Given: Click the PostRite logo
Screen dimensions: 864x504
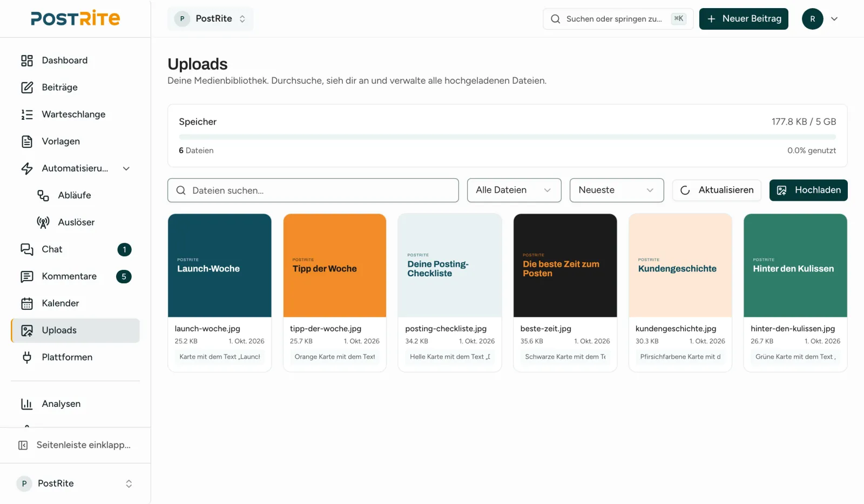Looking at the screenshot, I should pos(75,18).
